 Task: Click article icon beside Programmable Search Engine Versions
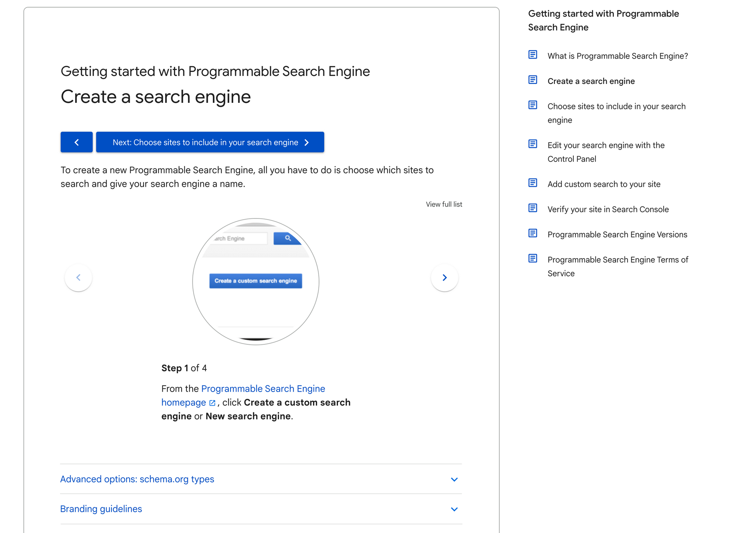coord(533,233)
